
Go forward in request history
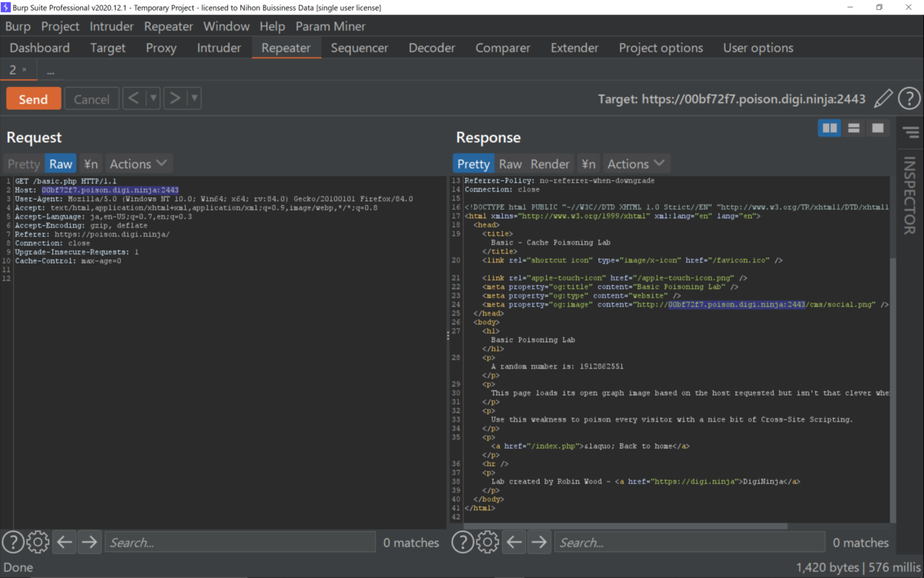coord(176,99)
